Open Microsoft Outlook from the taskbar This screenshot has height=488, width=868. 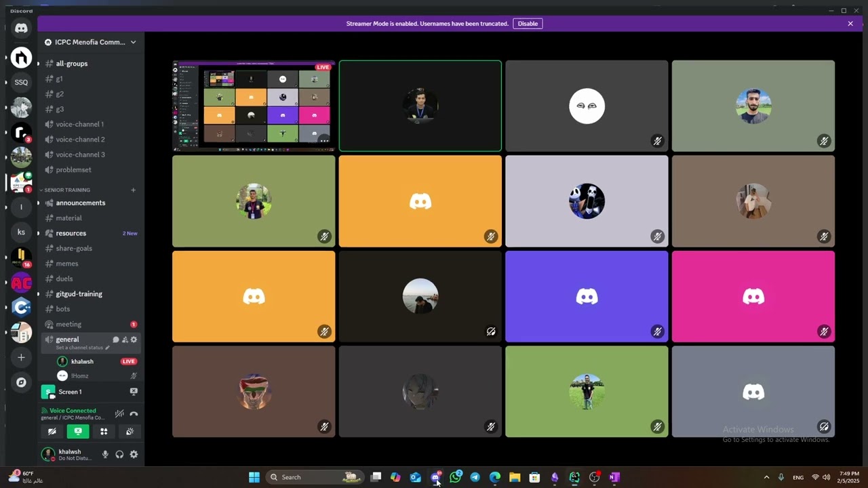[416, 477]
